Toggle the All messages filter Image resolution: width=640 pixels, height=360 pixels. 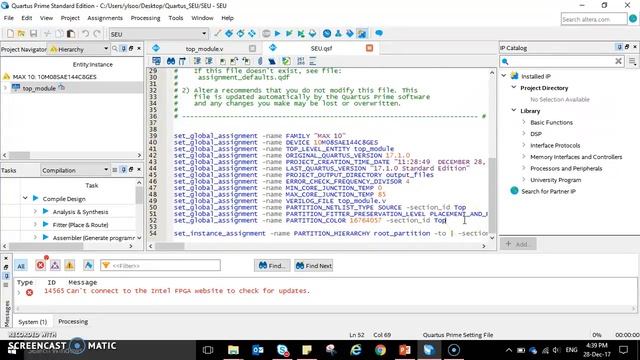[21, 266]
